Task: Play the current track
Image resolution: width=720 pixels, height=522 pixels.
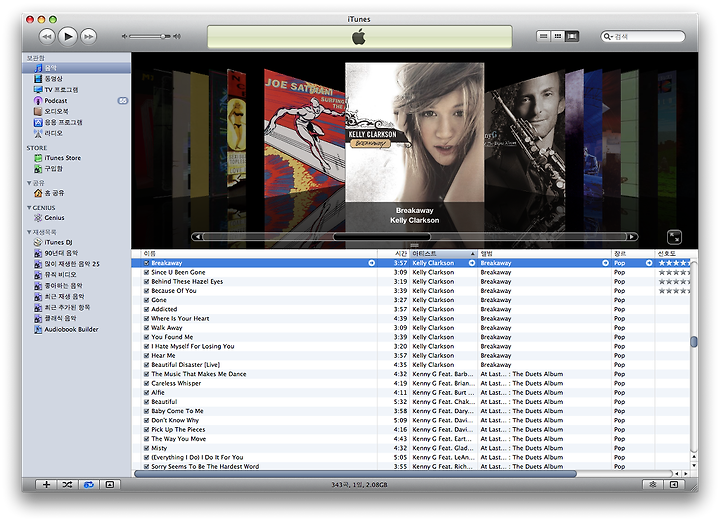Action: 68,36
